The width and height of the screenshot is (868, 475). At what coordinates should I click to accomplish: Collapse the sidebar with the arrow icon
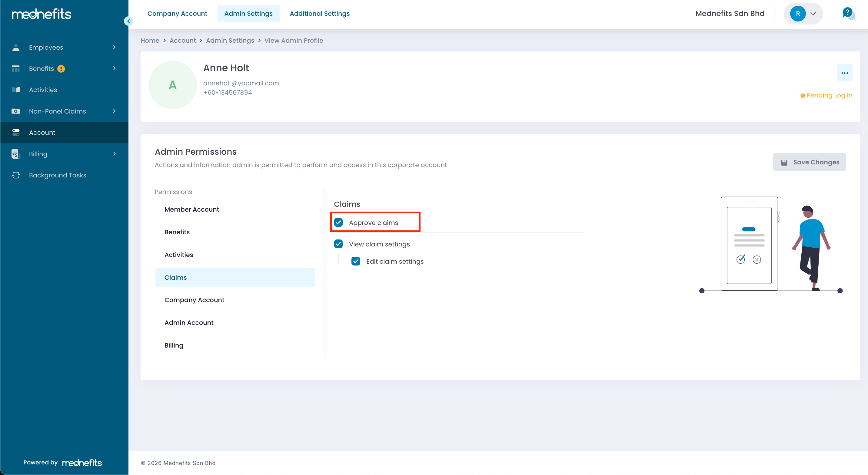pyautogui.click(x=128, y=21)
